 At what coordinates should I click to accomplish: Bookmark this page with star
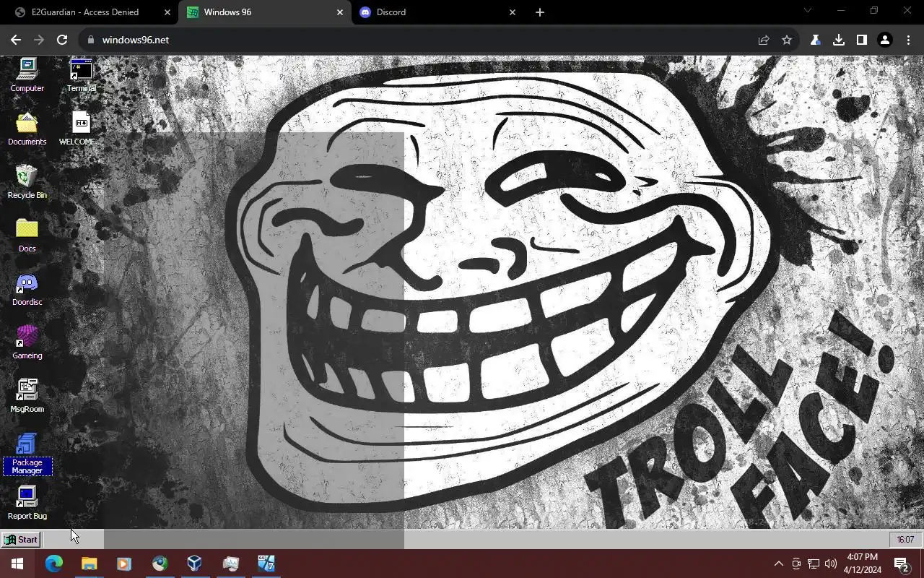click(x=787, y=40)
